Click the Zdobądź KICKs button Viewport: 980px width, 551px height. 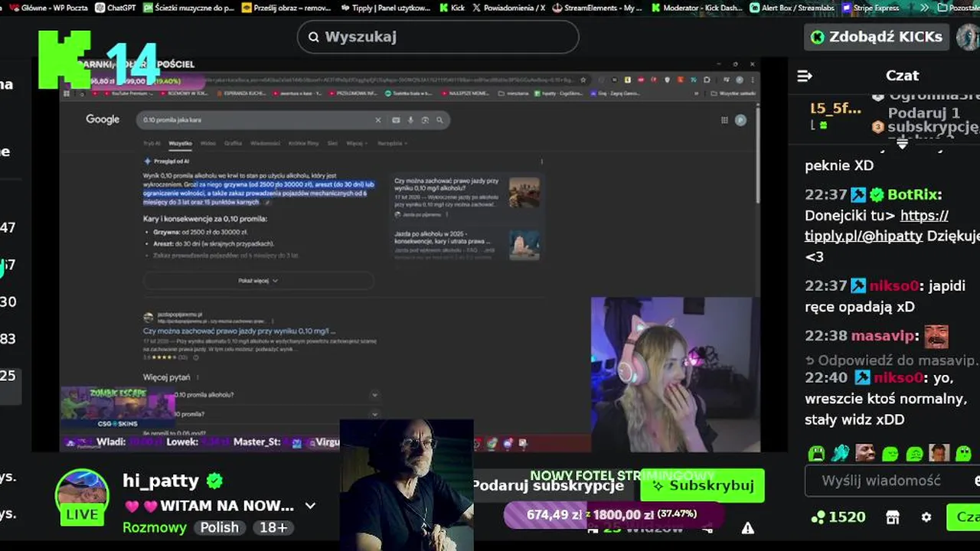(x=877, y=37)
